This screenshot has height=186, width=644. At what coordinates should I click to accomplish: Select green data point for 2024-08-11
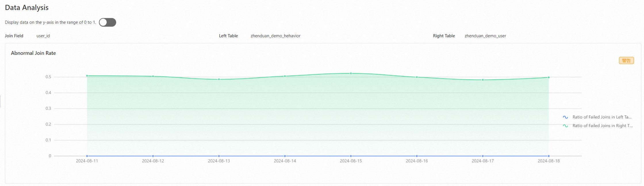coord(87,76)
